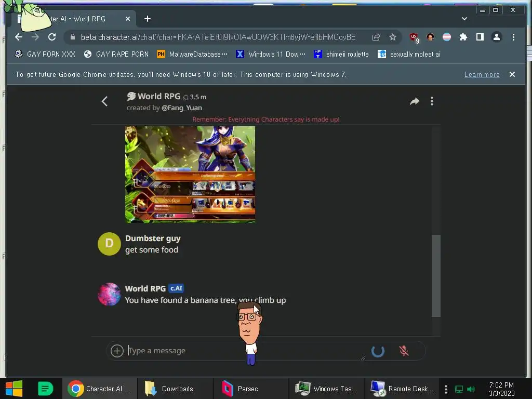Click the World RPG character avatar
This screenshot has width=532, height=399.
click(x=109, y=294)
